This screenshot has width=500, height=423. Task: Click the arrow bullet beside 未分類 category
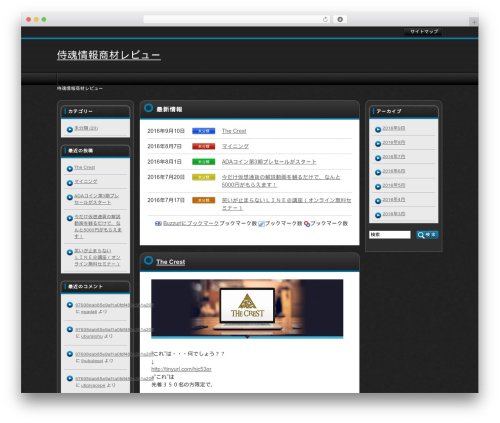pos(70,129)
